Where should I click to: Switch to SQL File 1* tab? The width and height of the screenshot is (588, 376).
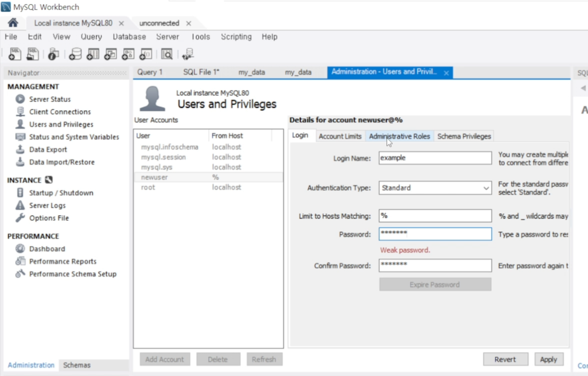click(201, 72)
